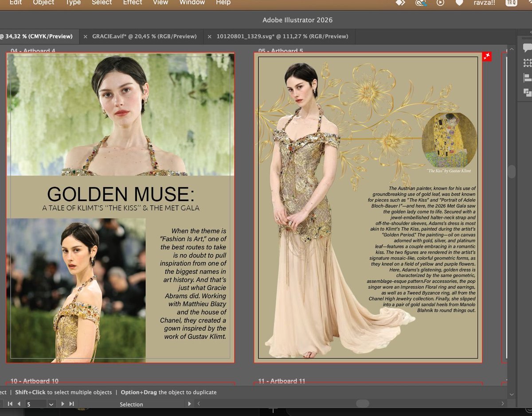Select the 'When the theme is' italic paragraph

point(193,283)
